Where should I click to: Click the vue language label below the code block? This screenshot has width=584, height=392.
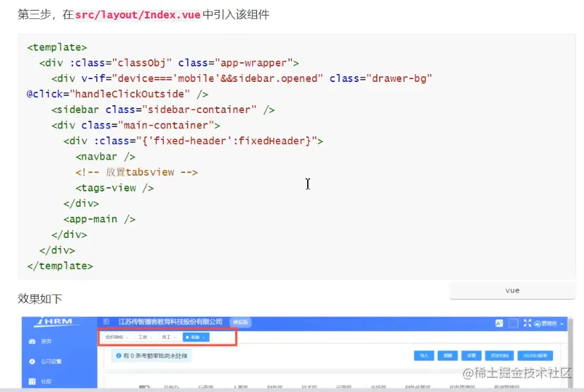tap(513, 290)
